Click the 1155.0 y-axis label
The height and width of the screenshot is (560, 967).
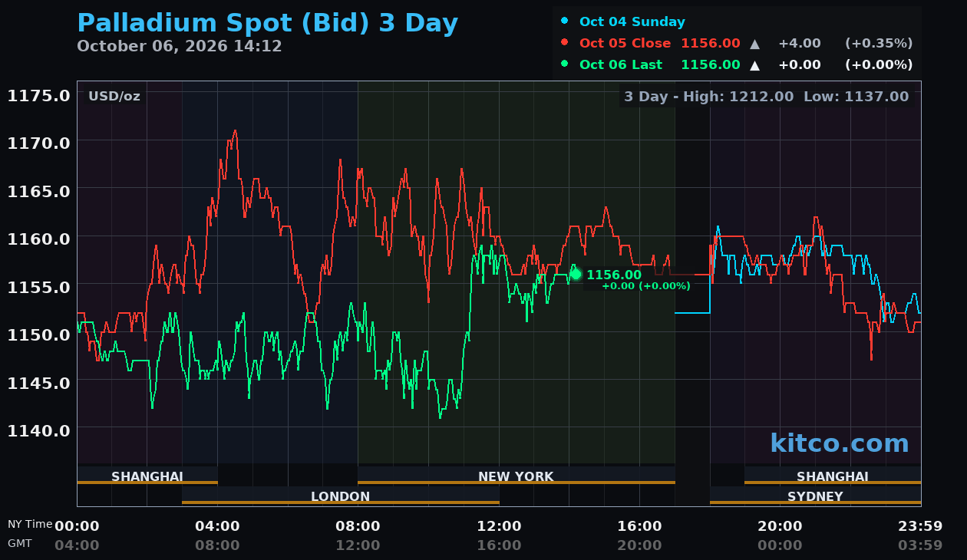(39, 286)
